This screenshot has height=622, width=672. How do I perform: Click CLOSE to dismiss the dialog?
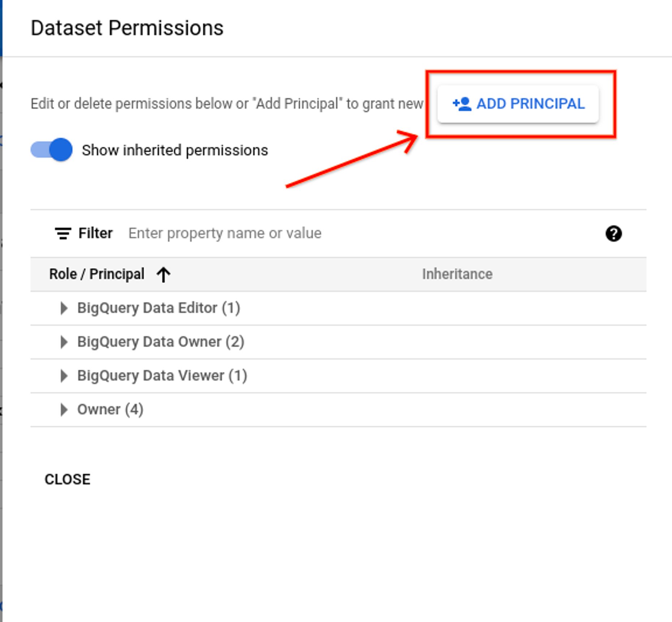[x=68, y=479]
